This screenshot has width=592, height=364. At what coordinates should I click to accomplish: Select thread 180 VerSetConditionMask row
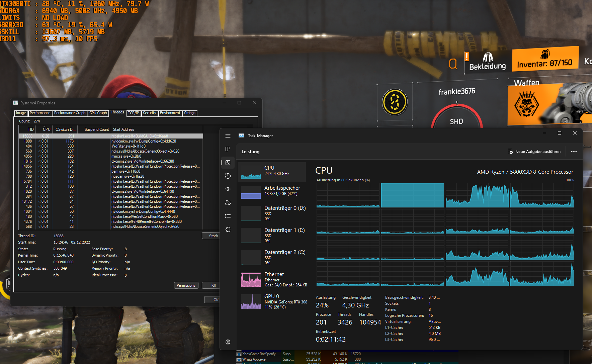click(x=111, y=216)
